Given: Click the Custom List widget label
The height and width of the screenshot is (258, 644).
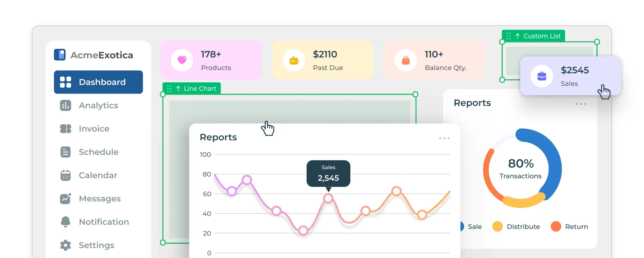Looking at the screenshot, I should coord(533,36).
